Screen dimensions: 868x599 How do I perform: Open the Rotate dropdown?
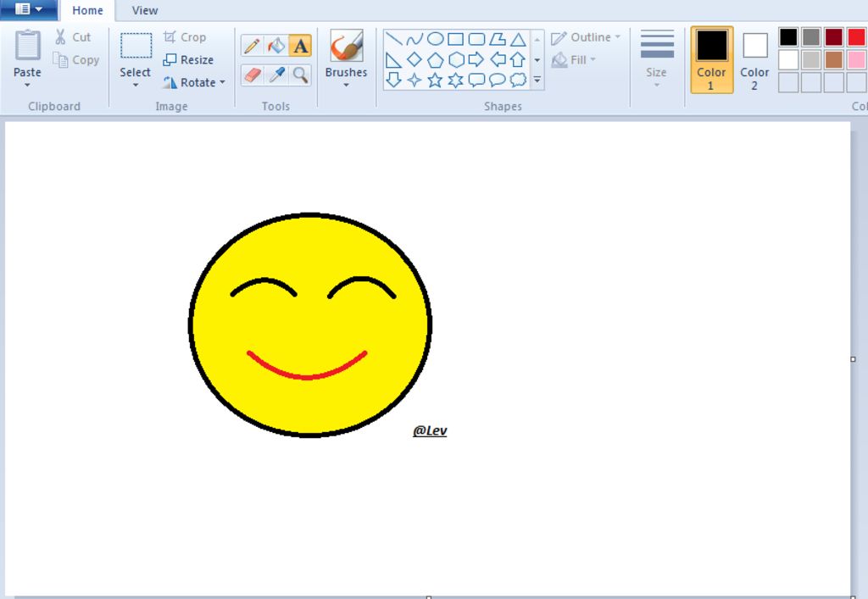(194, 82)
